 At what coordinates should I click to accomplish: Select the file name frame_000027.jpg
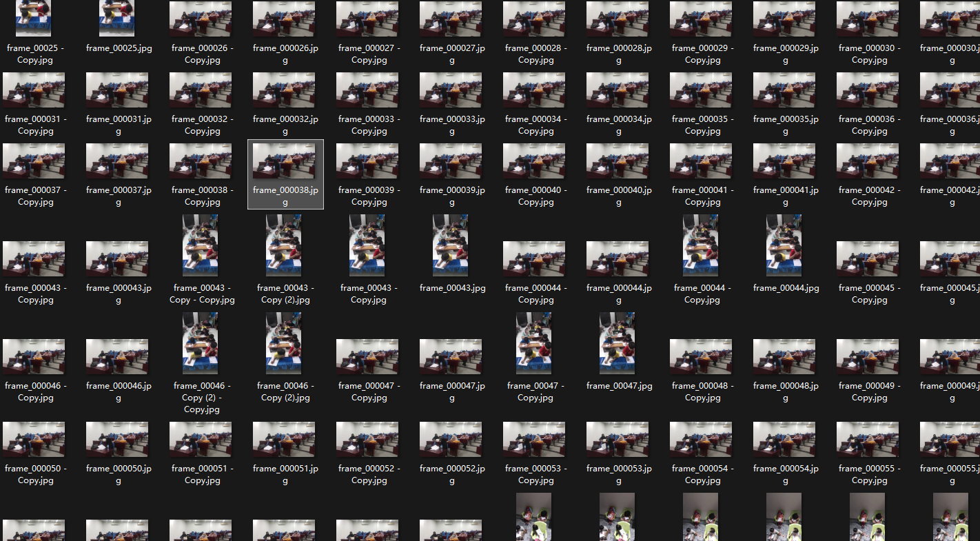[452, 54]
